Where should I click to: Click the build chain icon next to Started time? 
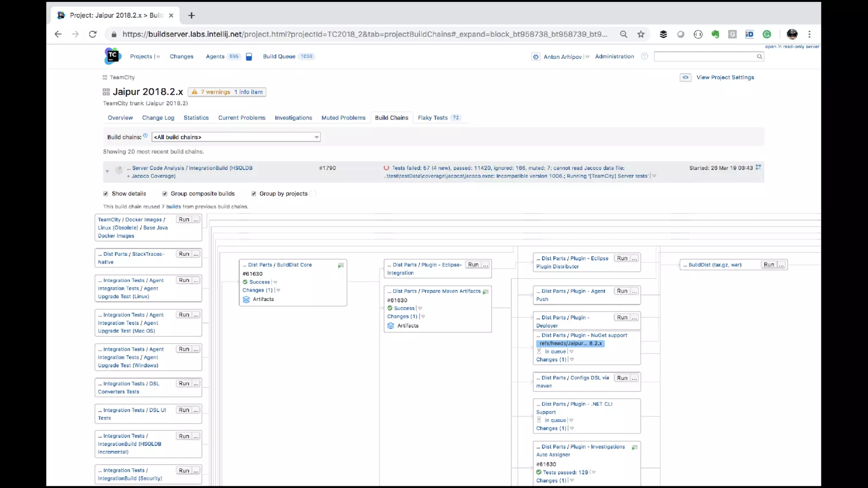click(x=758, y=168)
